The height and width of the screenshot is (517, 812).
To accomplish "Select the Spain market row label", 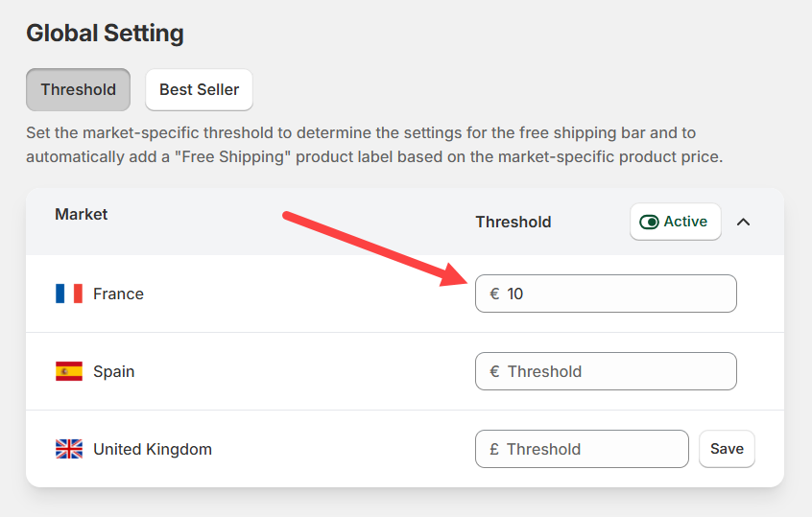I will (113, 371).
